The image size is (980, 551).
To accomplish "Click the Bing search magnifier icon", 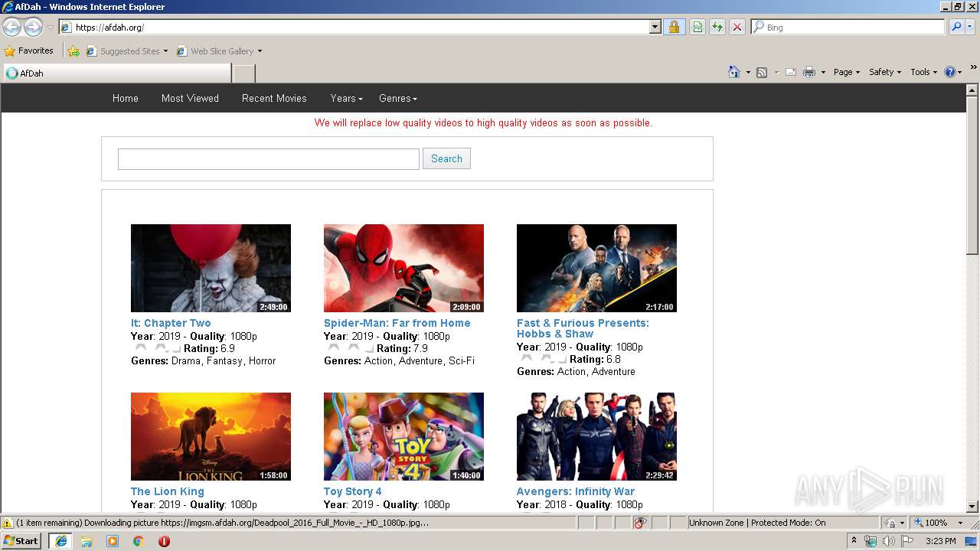I will [956, 27].
